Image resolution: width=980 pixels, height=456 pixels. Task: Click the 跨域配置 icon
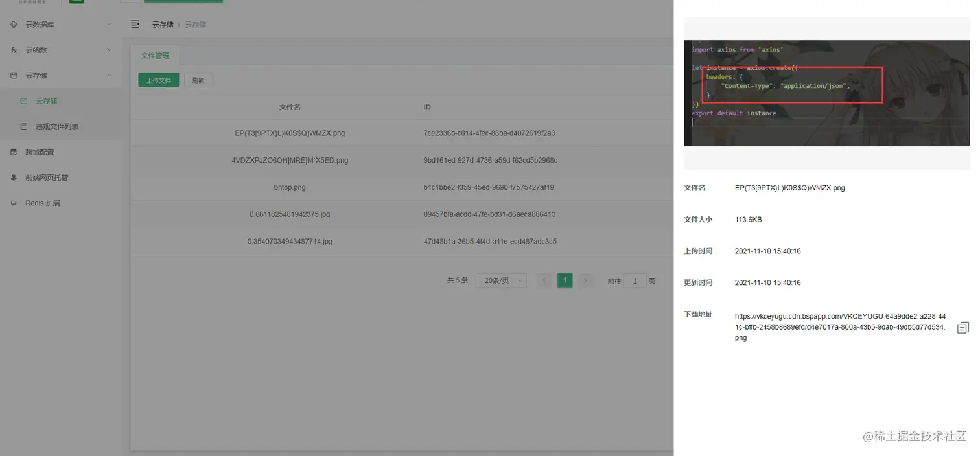pyautogui.click(x=14, y=152)
